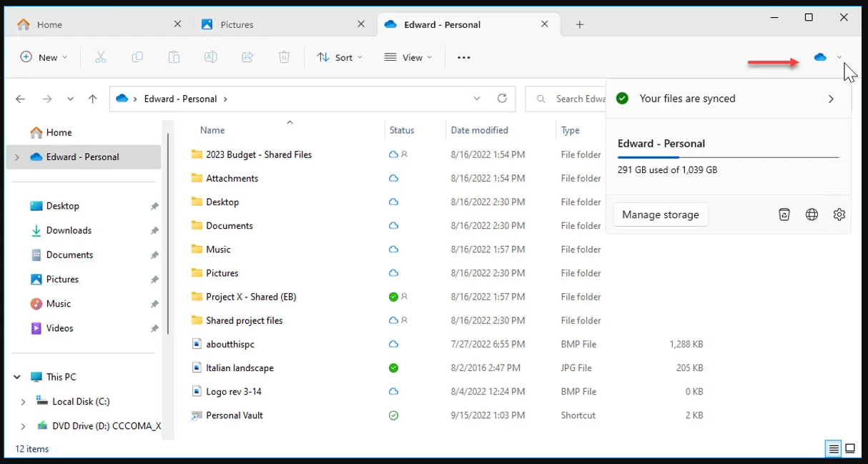Click the Personal Vault shortcut icon
Screen dimensions: 868x464
click(197, 415)
